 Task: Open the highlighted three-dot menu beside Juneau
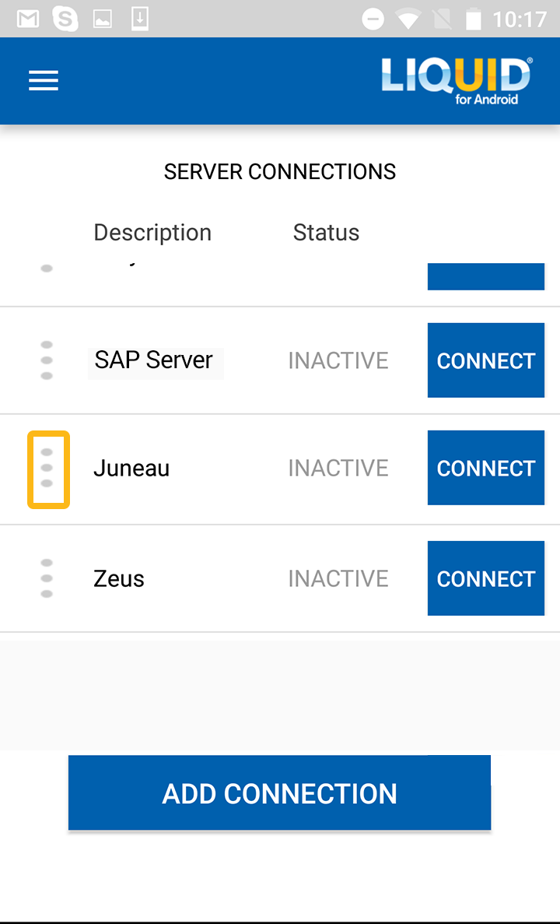(48, 469)
